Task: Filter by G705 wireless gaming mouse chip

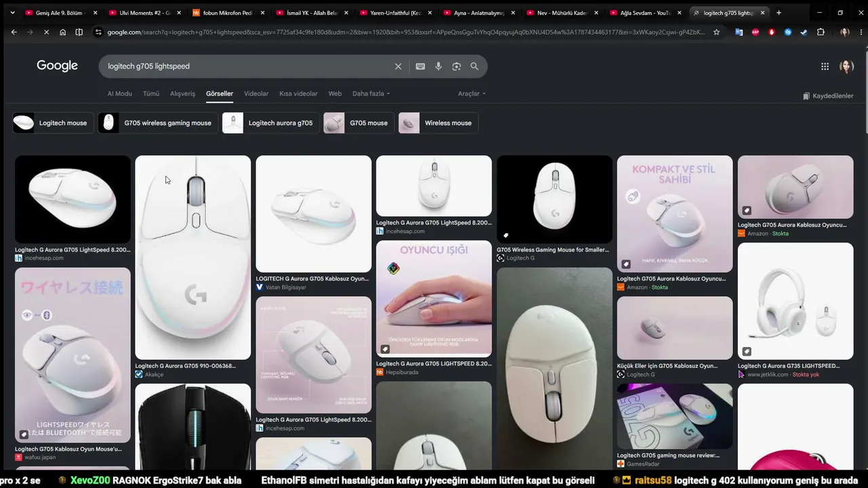Action: 158,123
